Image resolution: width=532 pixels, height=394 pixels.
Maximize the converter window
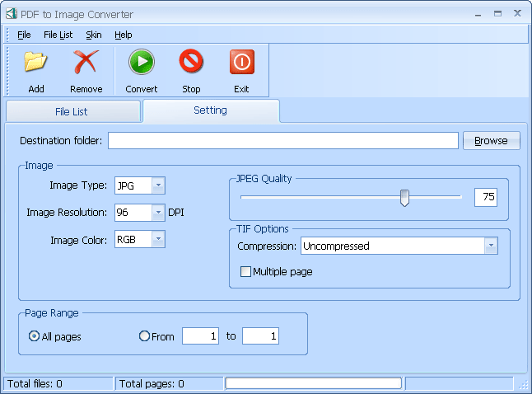pyautogui.click(x=497, y=13)
